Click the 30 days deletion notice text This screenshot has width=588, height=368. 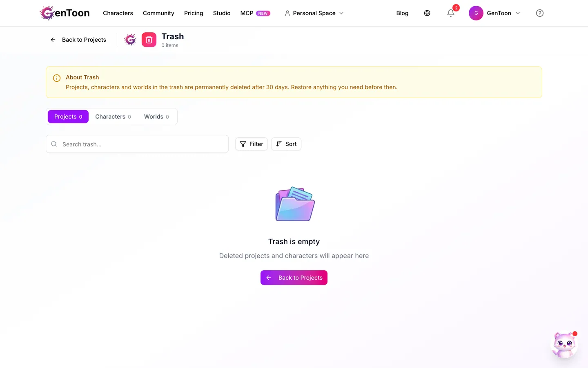click(x=232, y=87)
